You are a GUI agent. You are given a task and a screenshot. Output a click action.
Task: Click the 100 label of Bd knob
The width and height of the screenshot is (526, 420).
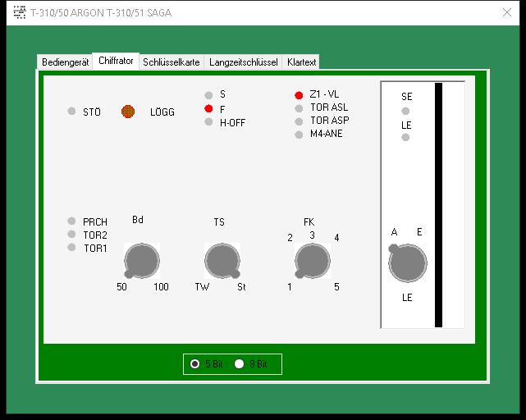[x=161, y=287]
